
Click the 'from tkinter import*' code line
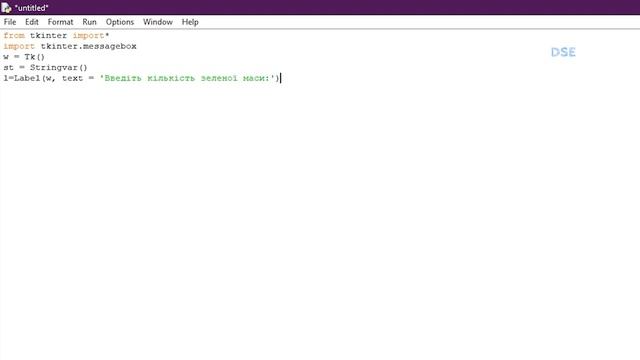coord(56,36)
